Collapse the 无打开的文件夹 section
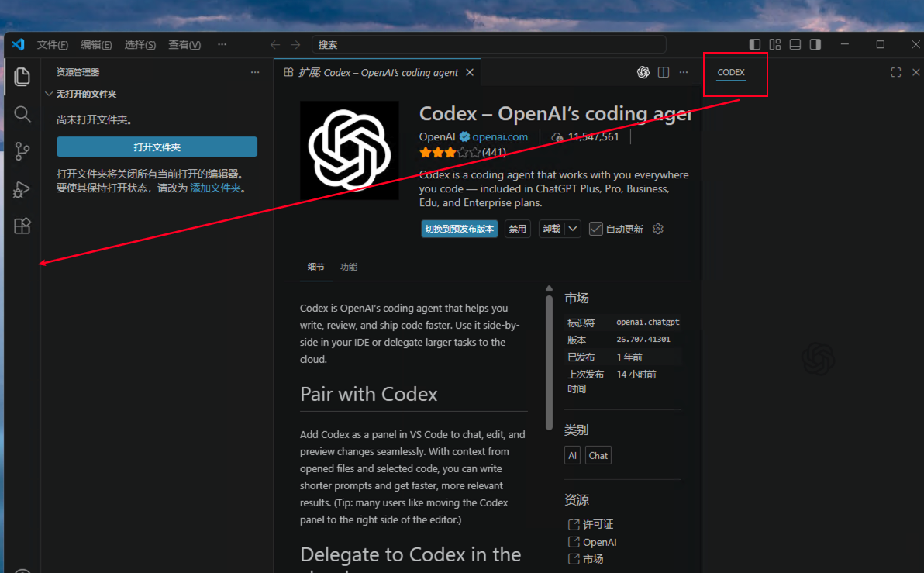This screenshot has height=573, width=924. coord(49,94)
